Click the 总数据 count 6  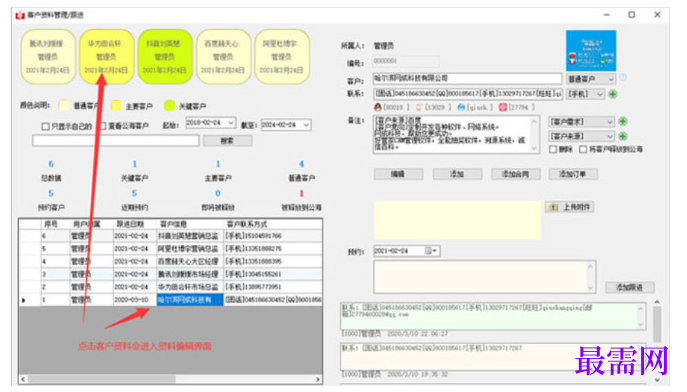click(51, 164)
